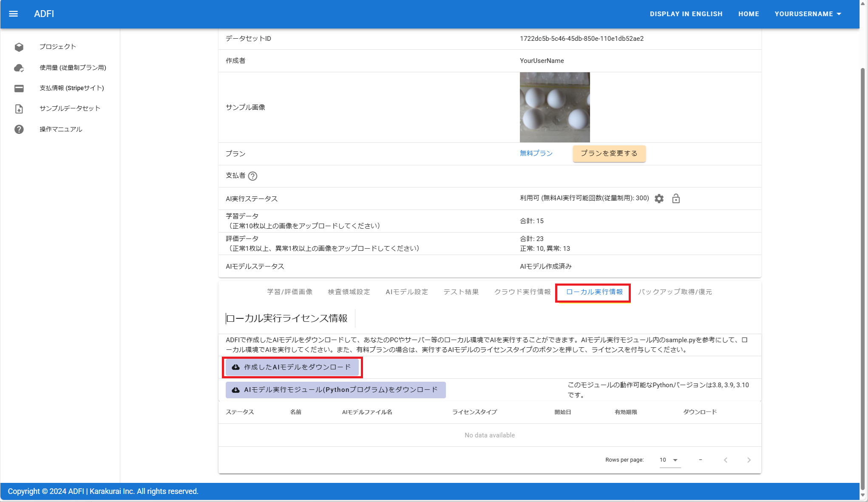Click the 無料プラン link

[536, 153]
